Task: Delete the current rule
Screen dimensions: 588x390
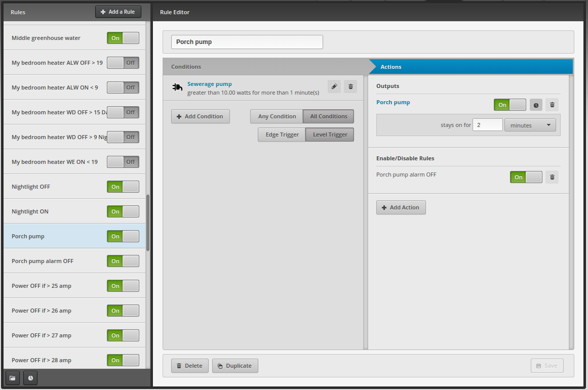Action: pos(190,366)
